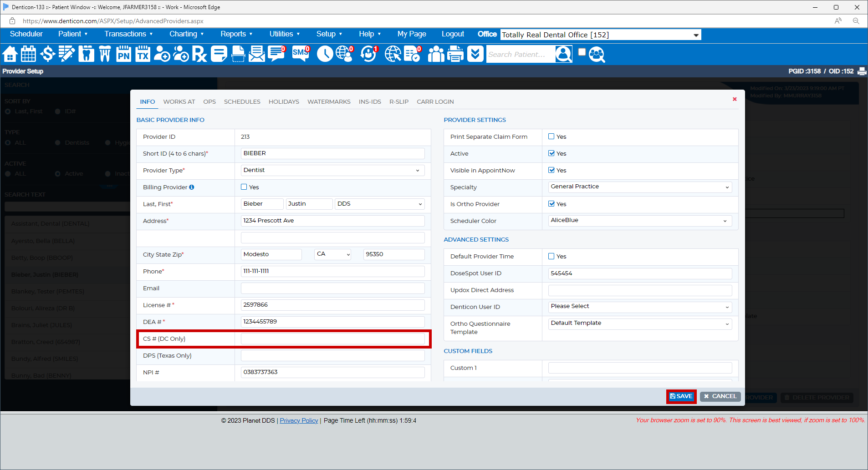
Task: Open the Provider Type dropdown
Action: (x=332, y=170)
